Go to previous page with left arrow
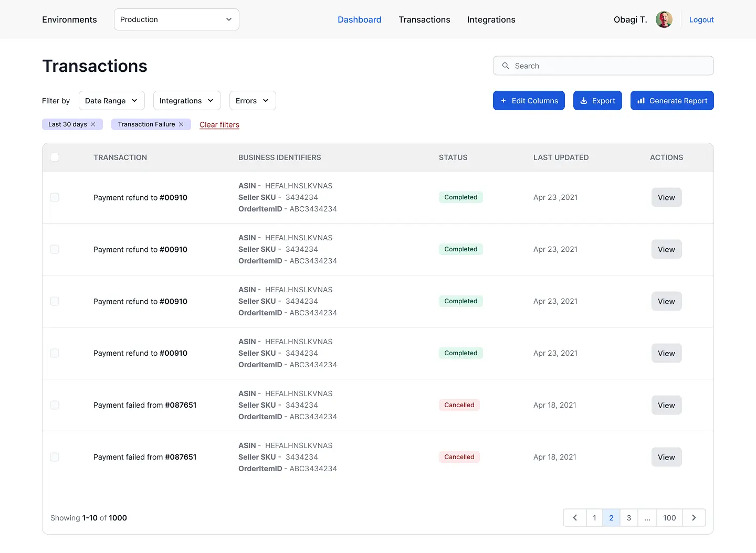Viewport: 756px width, 553px height. pos(575,518)
